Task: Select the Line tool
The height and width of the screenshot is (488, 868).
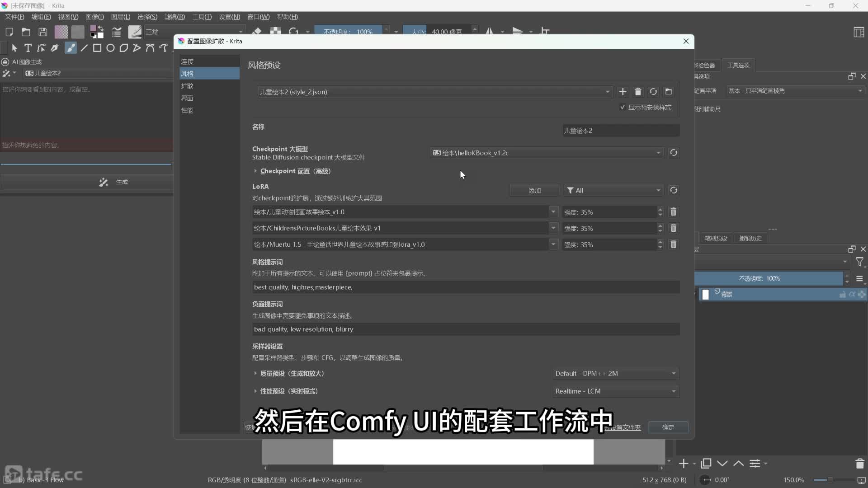Action: pos(84,48)
